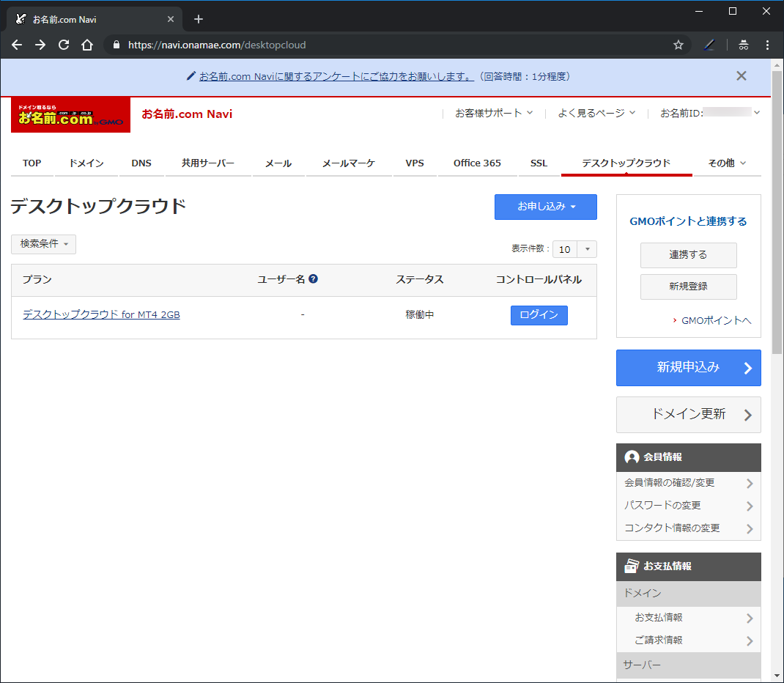
Task: Open デスクトップクラウド for MT4 2GB plan link
Action: (101, 314)
